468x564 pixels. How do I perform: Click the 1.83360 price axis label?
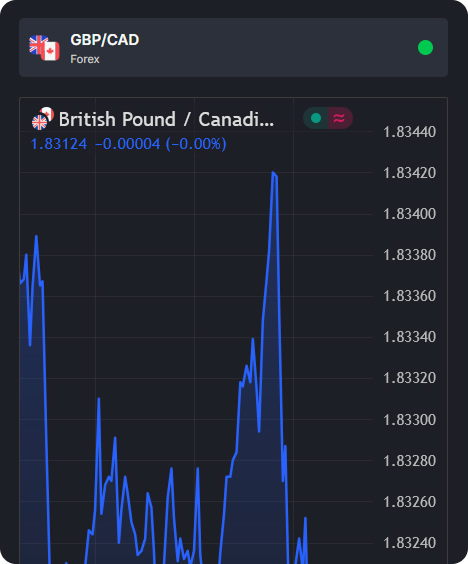point(409,296)
